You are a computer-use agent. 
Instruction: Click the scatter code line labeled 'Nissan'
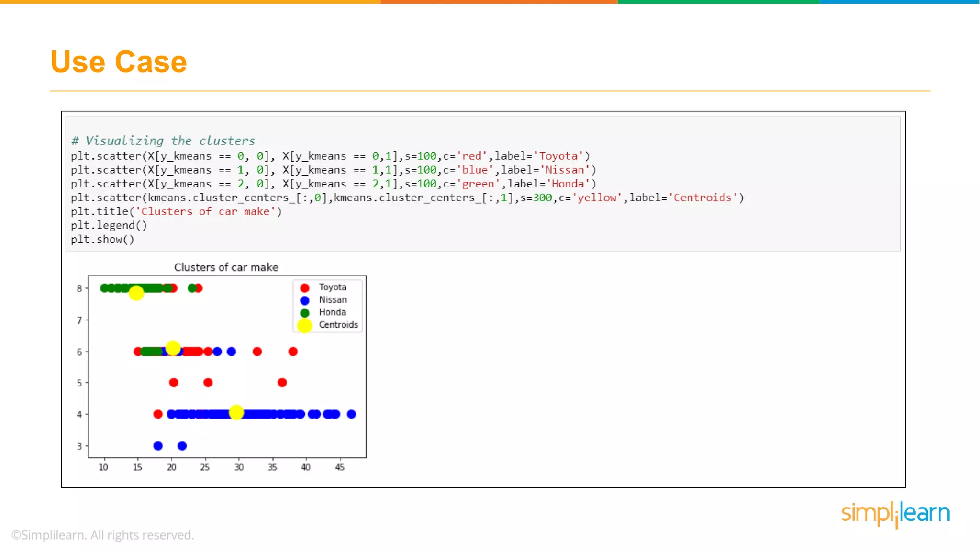click(334, 170)
